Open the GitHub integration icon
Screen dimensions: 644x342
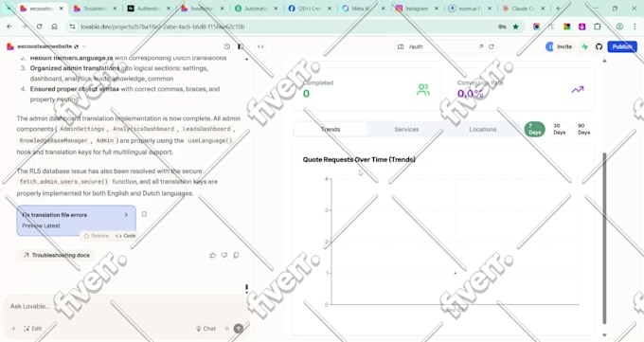pyautogui.click(x=599, y=46)
